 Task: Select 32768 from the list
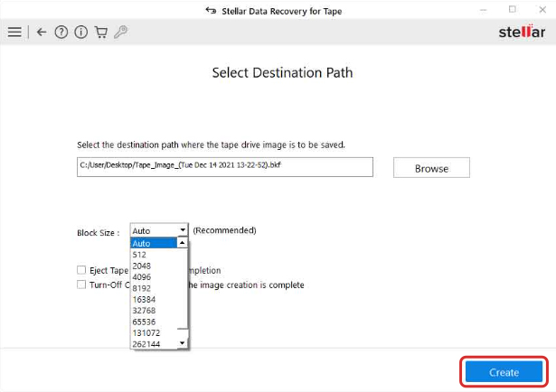154,311
